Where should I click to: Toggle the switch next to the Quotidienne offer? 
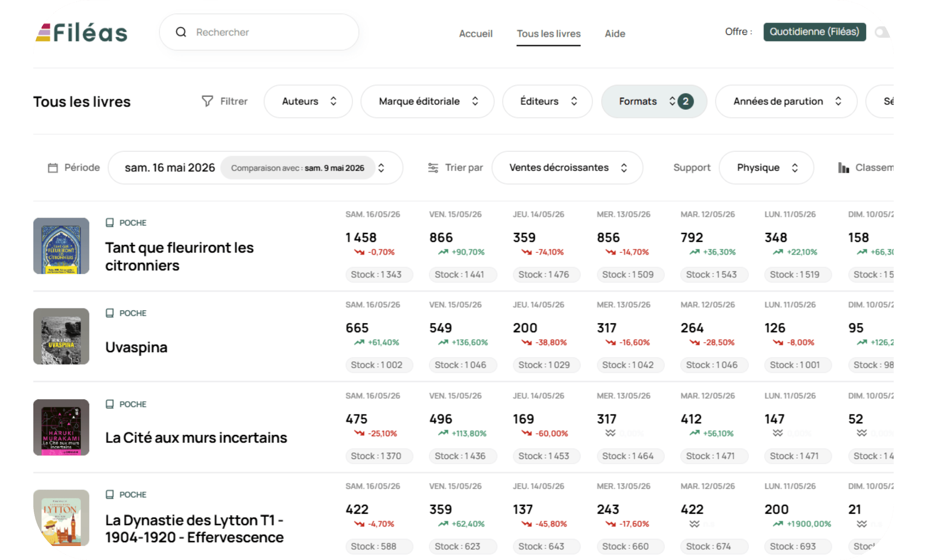pos(882,32)
